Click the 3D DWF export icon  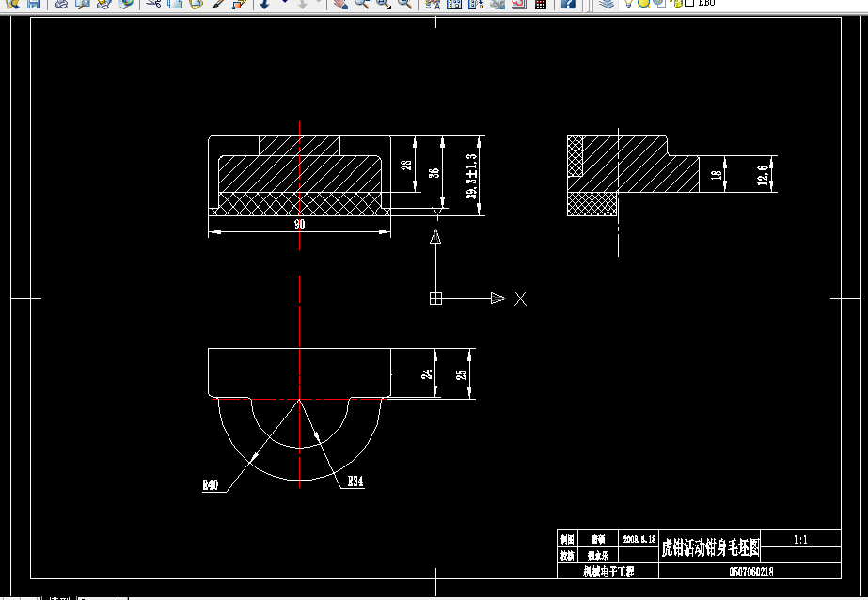pyautogui.click(x=126, y=4)
